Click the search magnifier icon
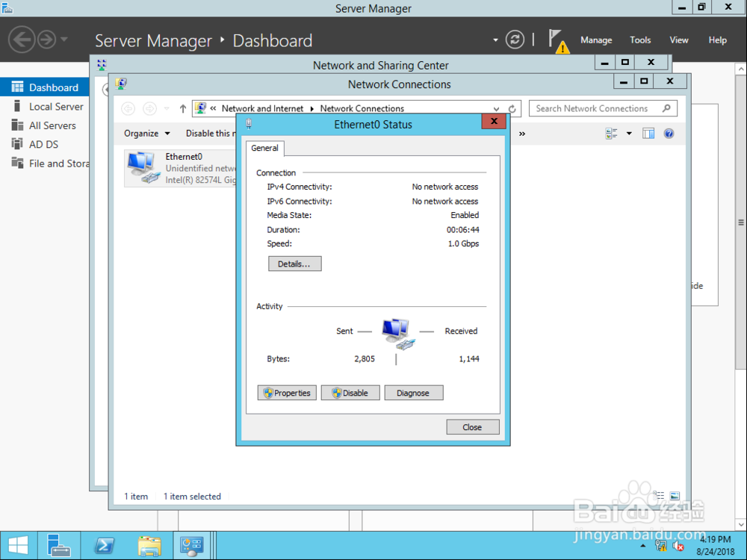Screen dimensions: 747x560 [666, 108]
